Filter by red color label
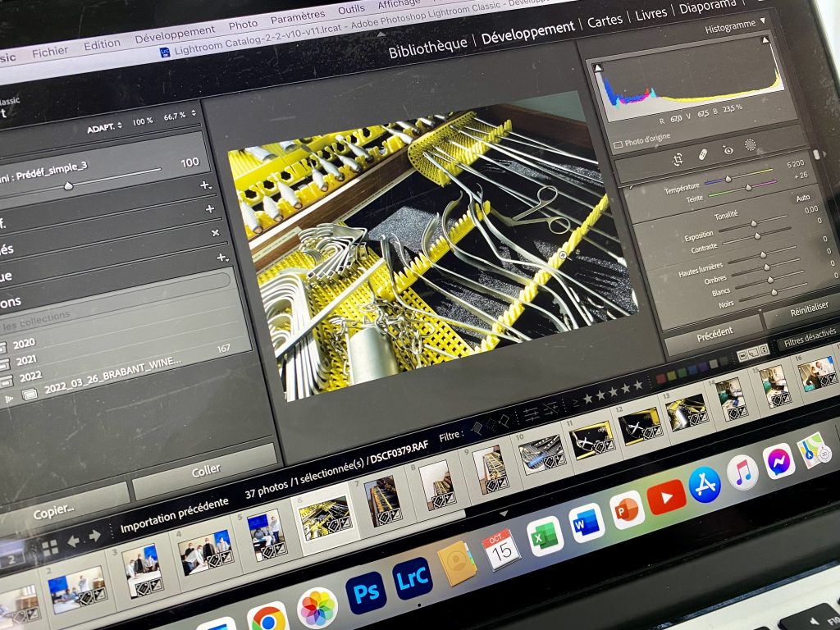The width and height of the screenshot is (840, 630). (x=662, y=378)
